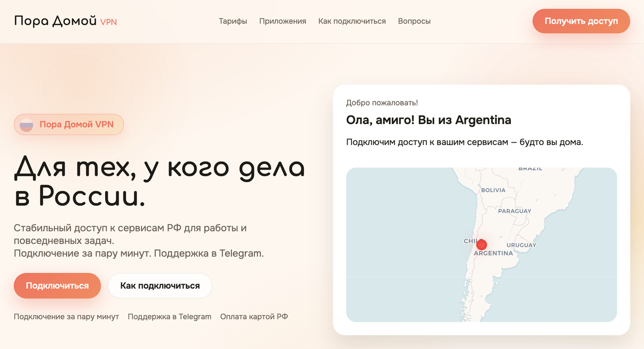The width and height of the screenshot is (644, 349).
Task: Click the «Добро пожаловать!» greeting text
Action: [x=382, y=102]
